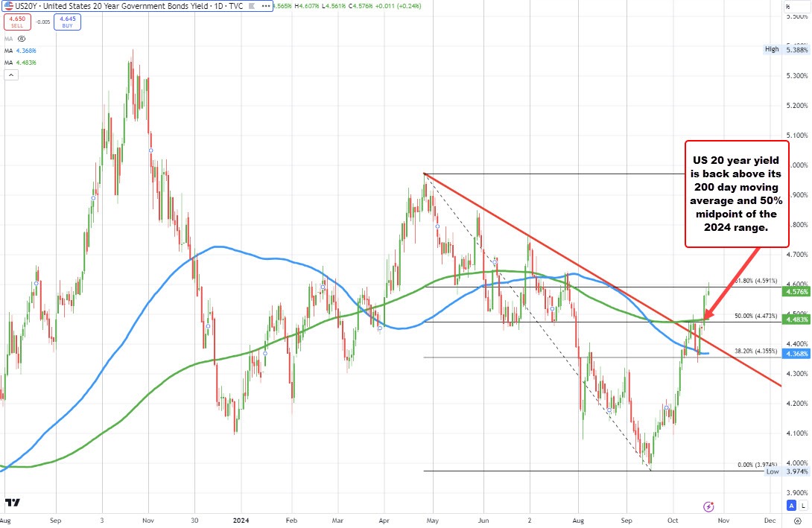Screen dimensions: 812x528
Task: Click the C4.576% close value
Action: 360,6
